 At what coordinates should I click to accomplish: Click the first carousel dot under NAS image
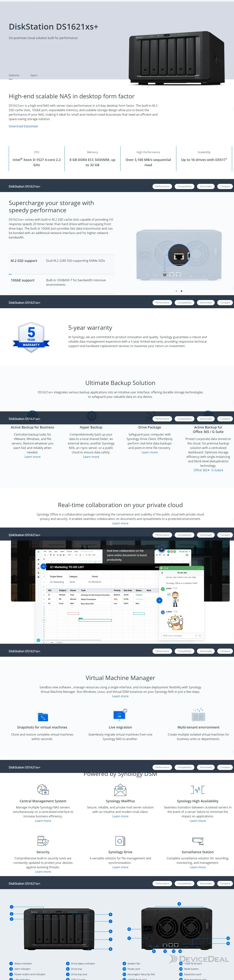click(x=176, y=291)
